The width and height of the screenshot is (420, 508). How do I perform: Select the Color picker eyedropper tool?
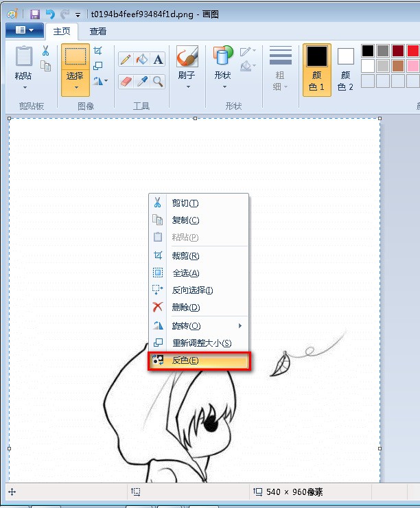[x=141, y=81]
